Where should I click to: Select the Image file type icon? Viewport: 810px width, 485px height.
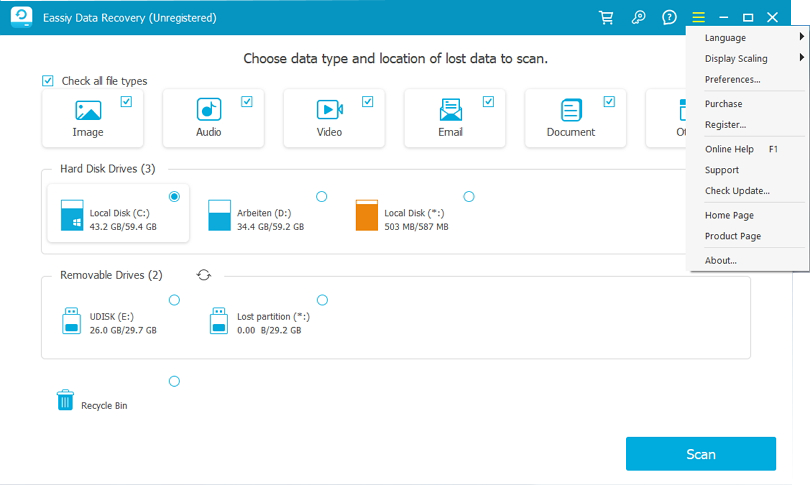pos(88,110)
